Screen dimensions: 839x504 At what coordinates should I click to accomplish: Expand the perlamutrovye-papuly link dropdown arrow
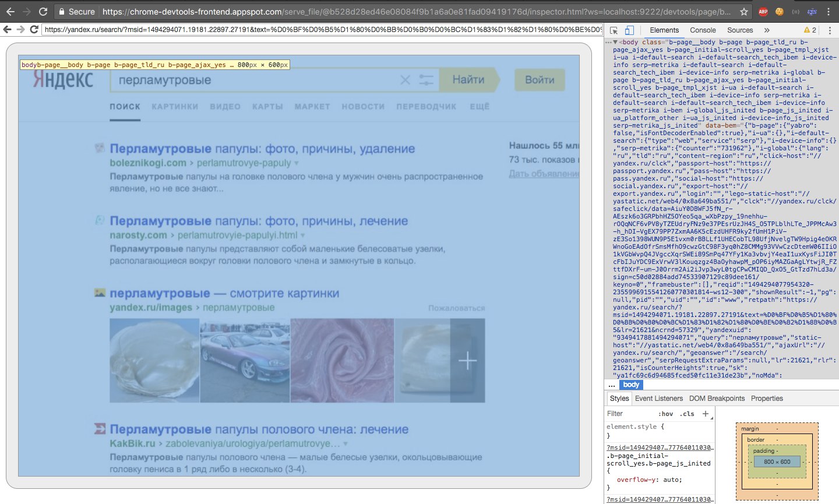coord(296,163)
